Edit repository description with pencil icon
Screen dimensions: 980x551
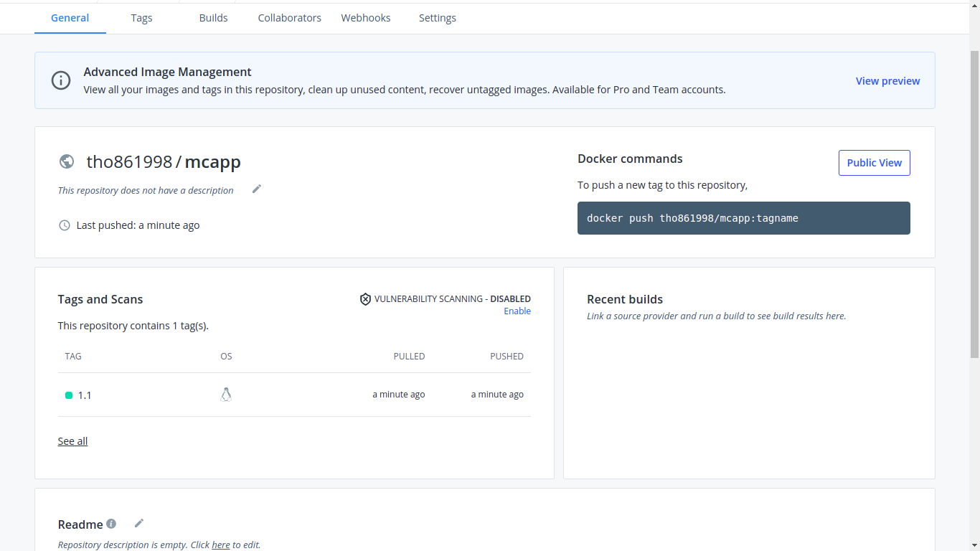257,189
